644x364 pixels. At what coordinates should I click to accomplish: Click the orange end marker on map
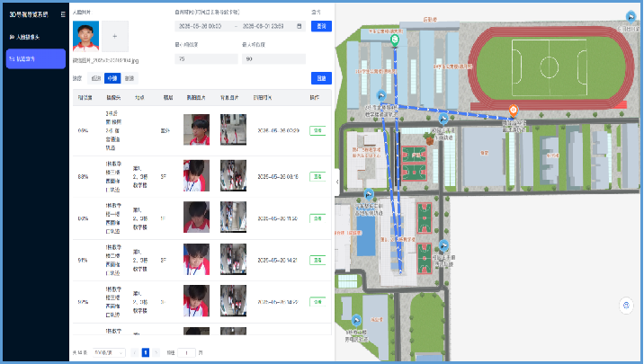coord(513,111)
